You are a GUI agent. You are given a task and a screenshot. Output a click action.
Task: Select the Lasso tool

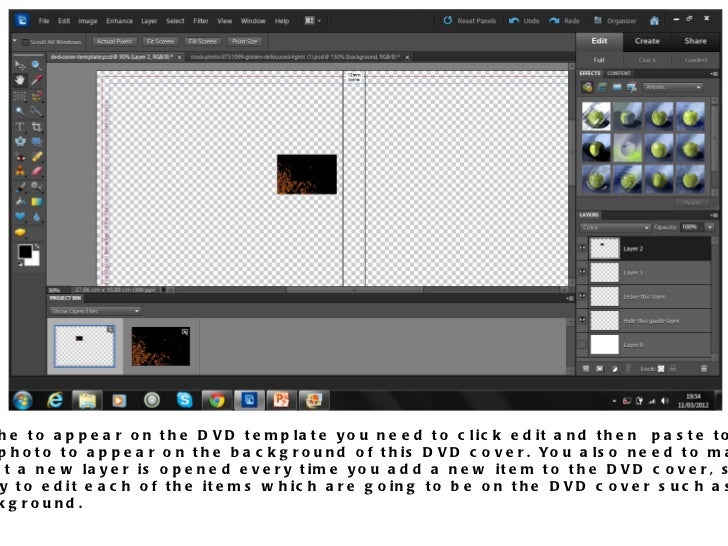point(36,96)
